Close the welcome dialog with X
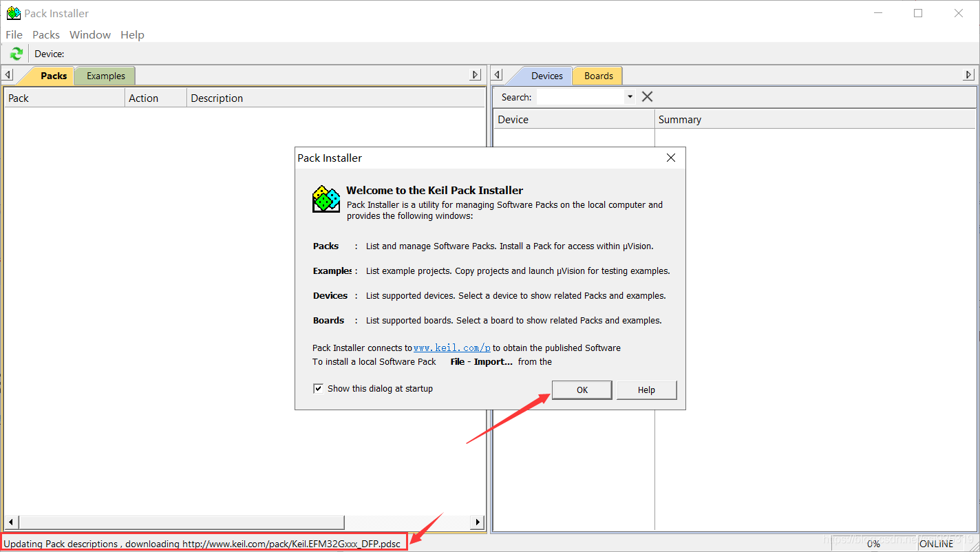The width and height of the screenshot is (980, 552). [671, 158]
